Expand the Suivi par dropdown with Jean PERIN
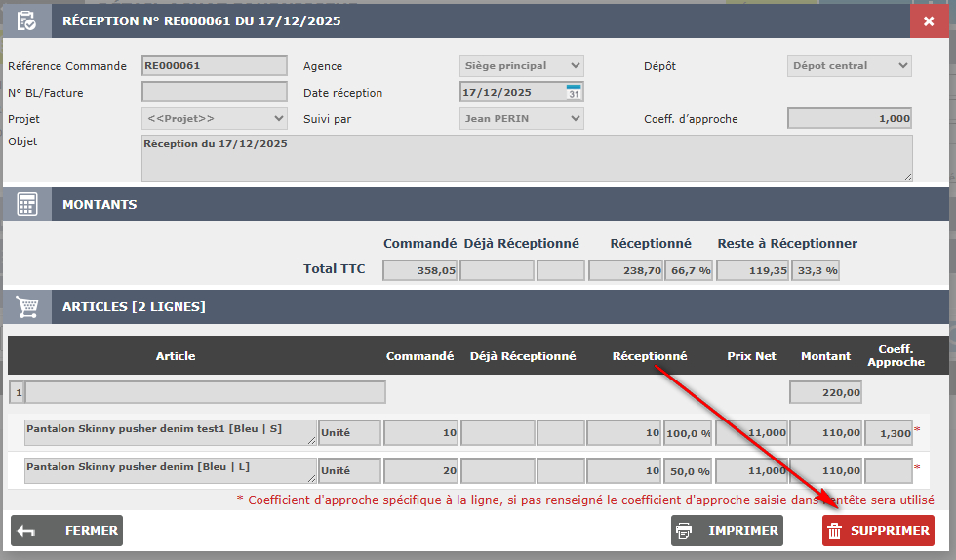 [x=521, y=119]
